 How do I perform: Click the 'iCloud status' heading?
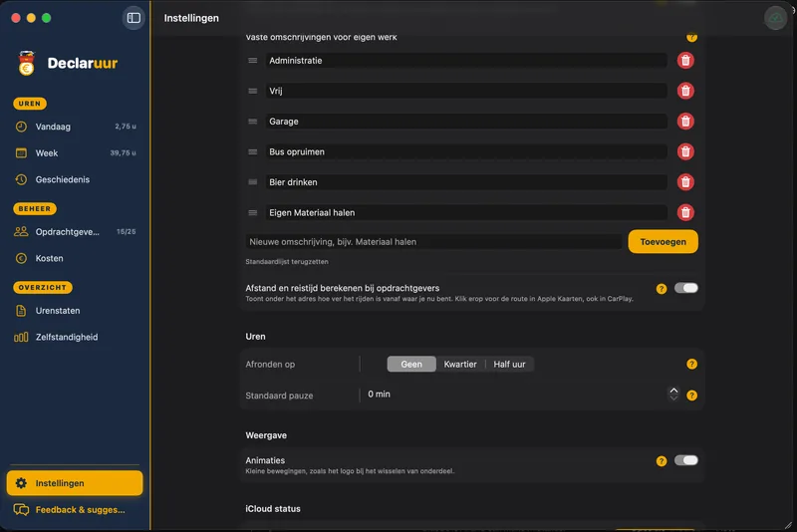coord(273,509)
